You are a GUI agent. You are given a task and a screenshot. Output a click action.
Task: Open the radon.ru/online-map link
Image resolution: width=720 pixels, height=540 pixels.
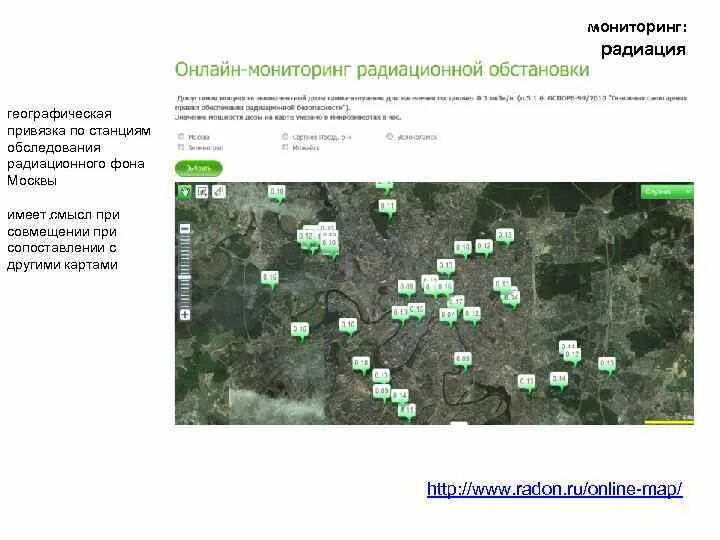click(x=555, y=489)
